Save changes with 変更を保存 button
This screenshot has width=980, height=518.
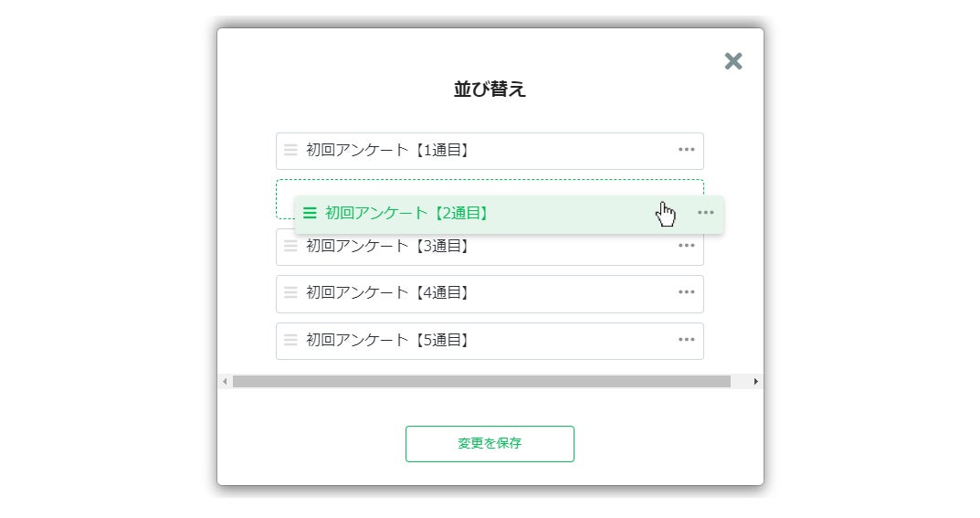[490, 444]
